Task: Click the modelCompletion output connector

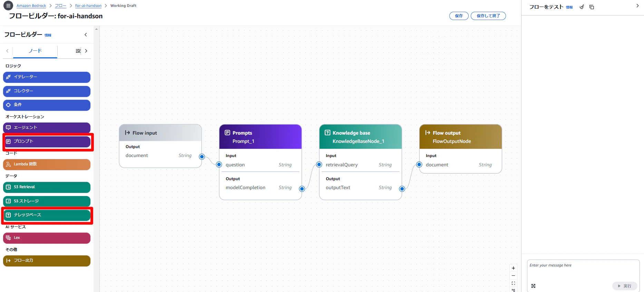Action: (x=302, y=189)
